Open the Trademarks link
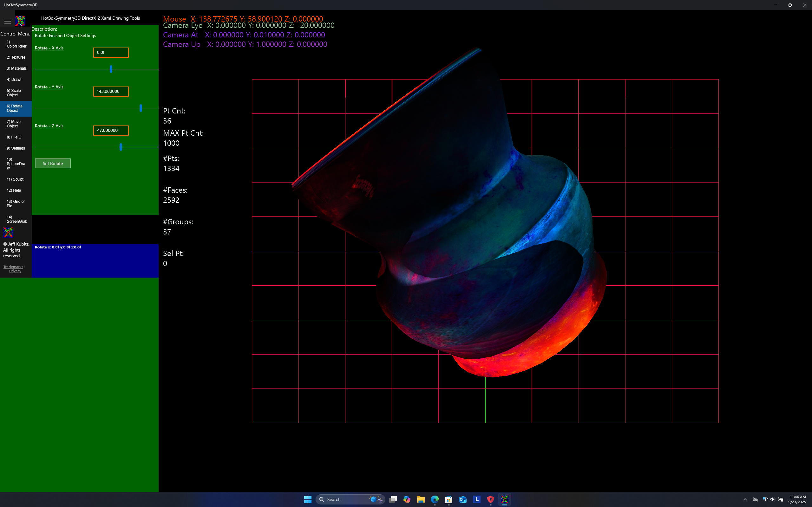Screen dimensions: 812x507 [x=13, y=266]
